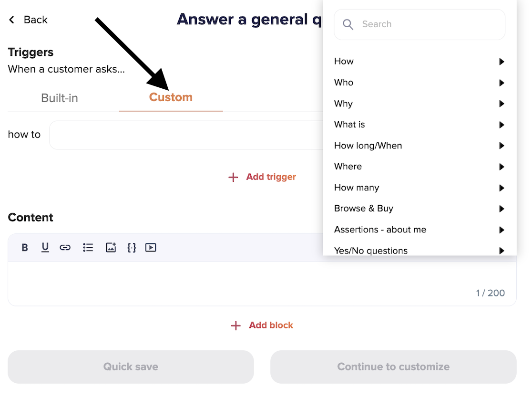Image resolution: width=532 pixels, height=399 pixels.
Task: Go back using the Back arrow
Action: [x=28, y=20]
